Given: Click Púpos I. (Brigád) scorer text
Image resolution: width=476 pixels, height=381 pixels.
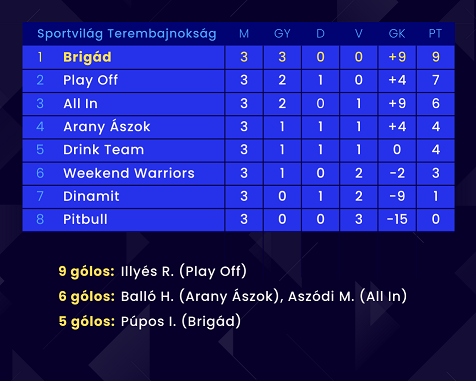Looking at the screenshot, I should pos(181,321).
